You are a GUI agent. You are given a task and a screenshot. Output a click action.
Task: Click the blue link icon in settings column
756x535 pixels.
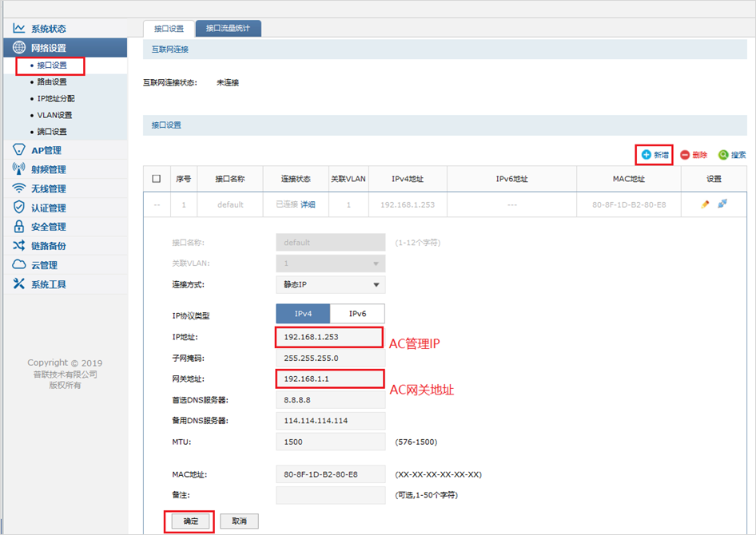coord(722,204)
